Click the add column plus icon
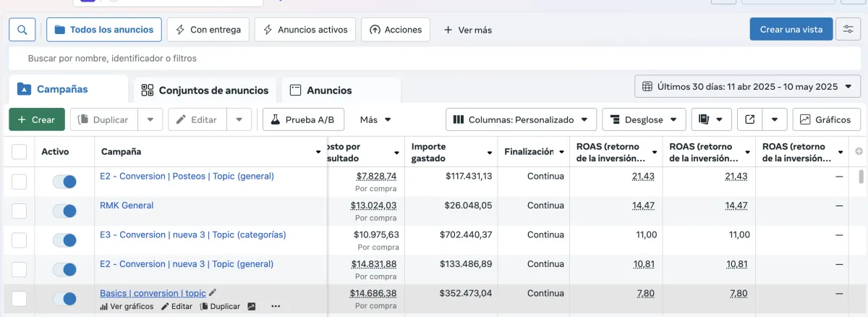Screen dimensions: 868x317 click(x=859, y=151)
